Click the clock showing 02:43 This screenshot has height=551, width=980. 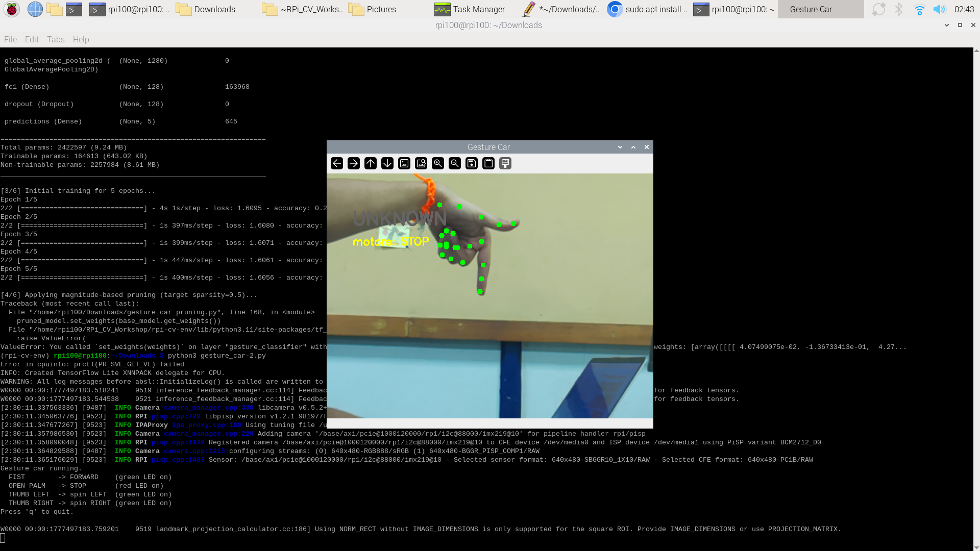click(x=964, y=9)
